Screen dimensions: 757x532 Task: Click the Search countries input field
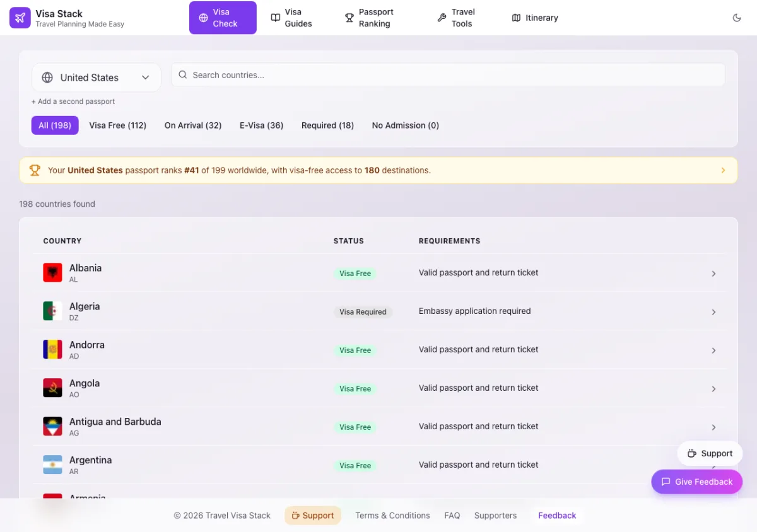(448, 75)
